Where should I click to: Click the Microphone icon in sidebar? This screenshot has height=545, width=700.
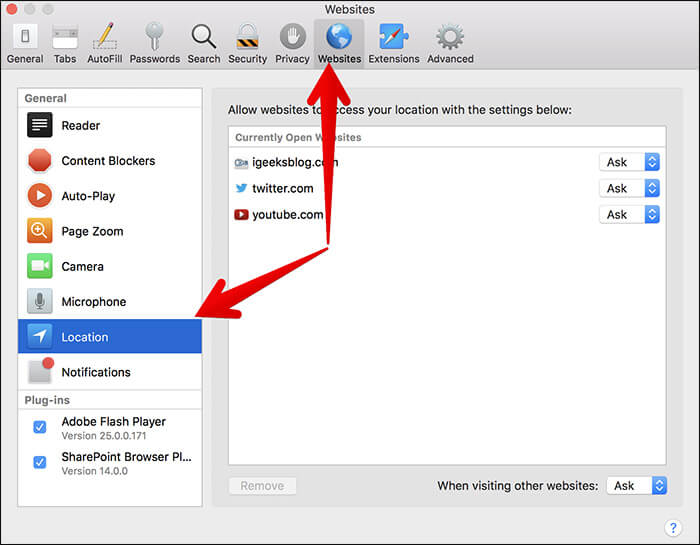point(39,301)
